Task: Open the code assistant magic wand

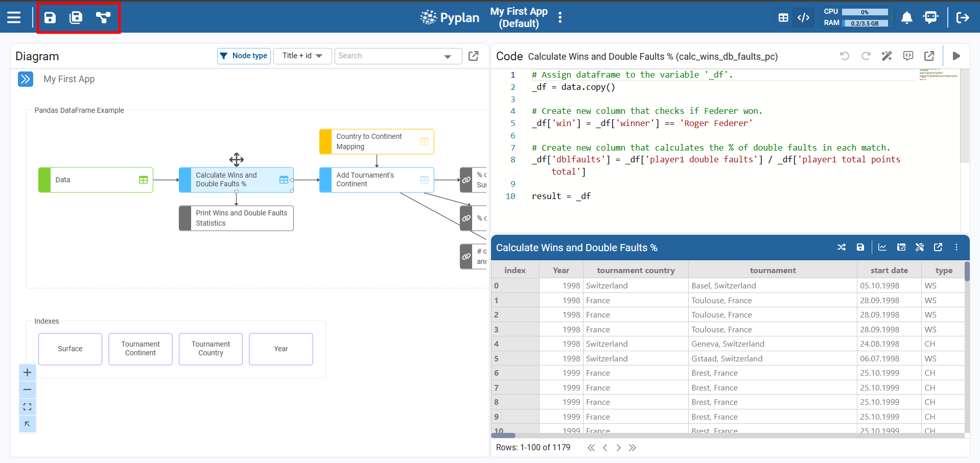Action: pyautogui.click(x=887, y=56)
